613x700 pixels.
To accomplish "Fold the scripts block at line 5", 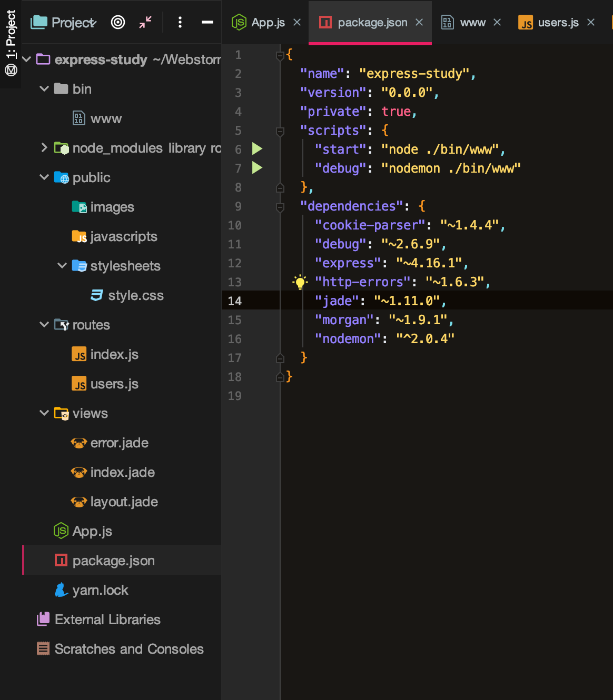I will pos(280,131).
